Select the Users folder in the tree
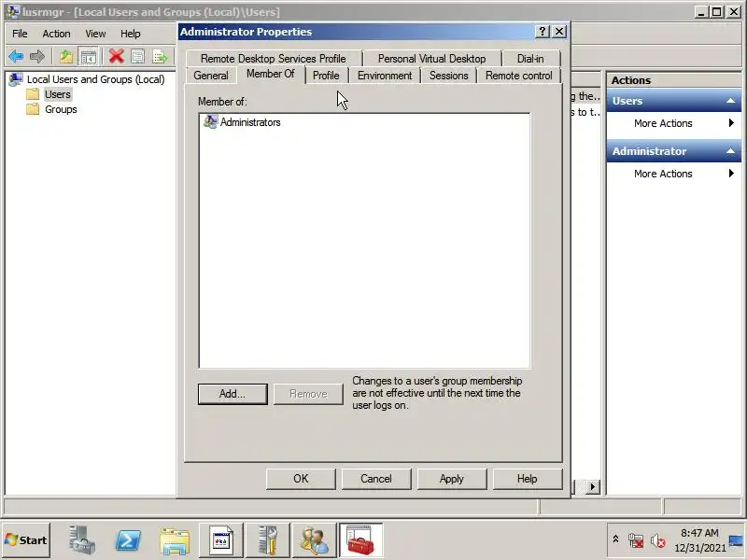Screen dimensions: 747x560 coord(58,94)
